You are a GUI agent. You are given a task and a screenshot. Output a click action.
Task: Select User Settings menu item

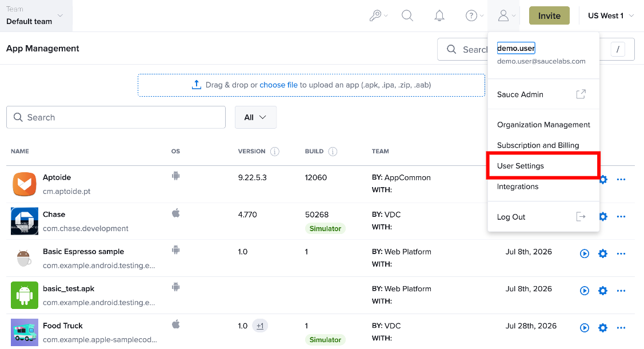coord(543,166)
